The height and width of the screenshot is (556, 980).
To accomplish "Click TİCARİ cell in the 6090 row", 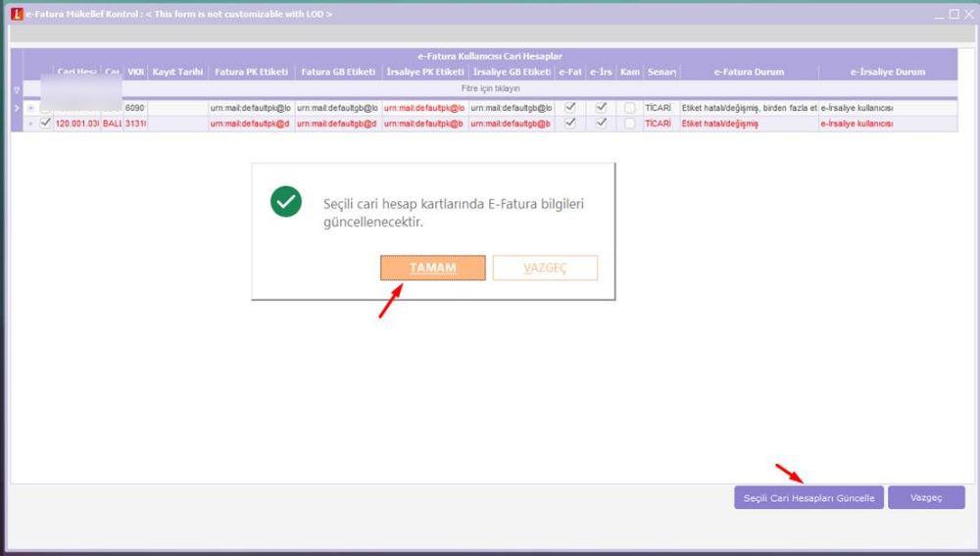I will coord(661,108).
